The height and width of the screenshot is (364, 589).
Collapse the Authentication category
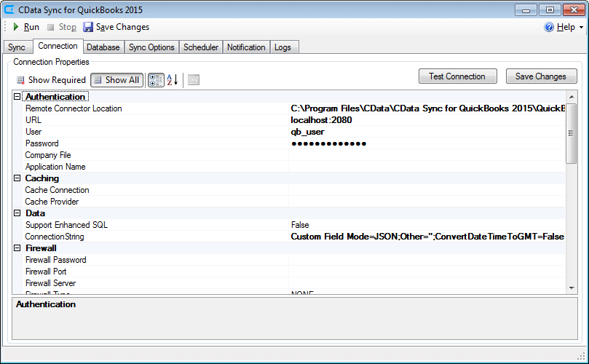17,97
